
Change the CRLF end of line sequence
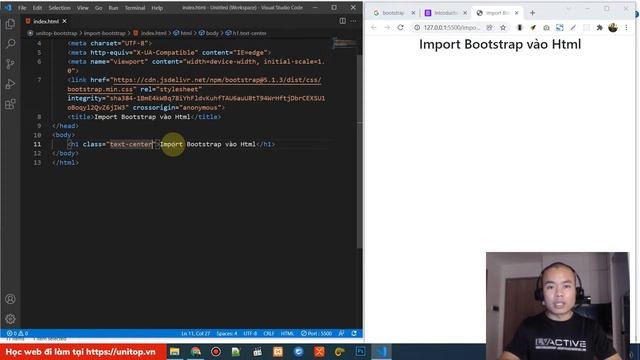(x=269, y=333)
